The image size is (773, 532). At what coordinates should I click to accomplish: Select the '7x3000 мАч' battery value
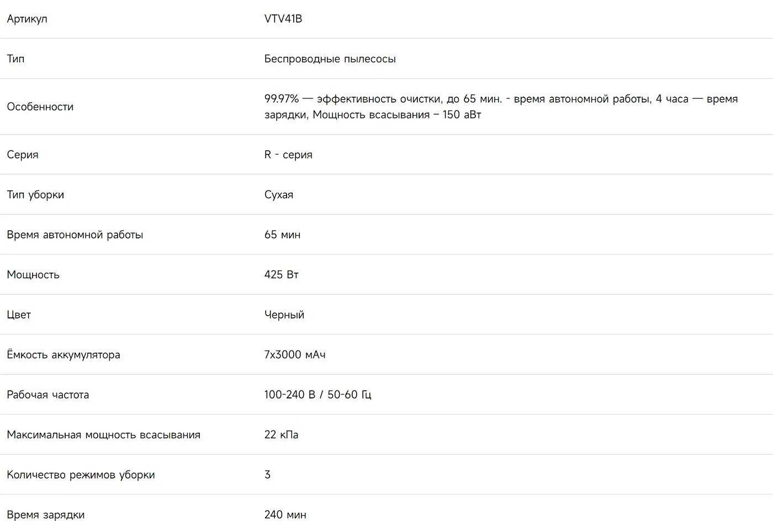click(295, 355)
